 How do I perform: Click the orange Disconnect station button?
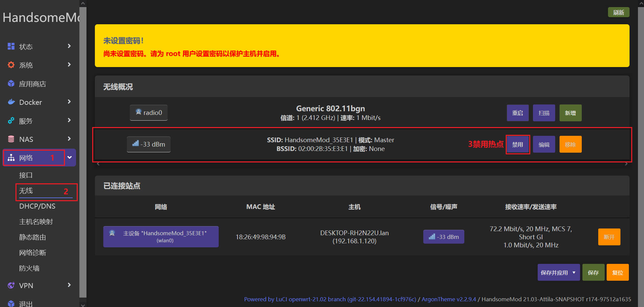pos(609,237)
